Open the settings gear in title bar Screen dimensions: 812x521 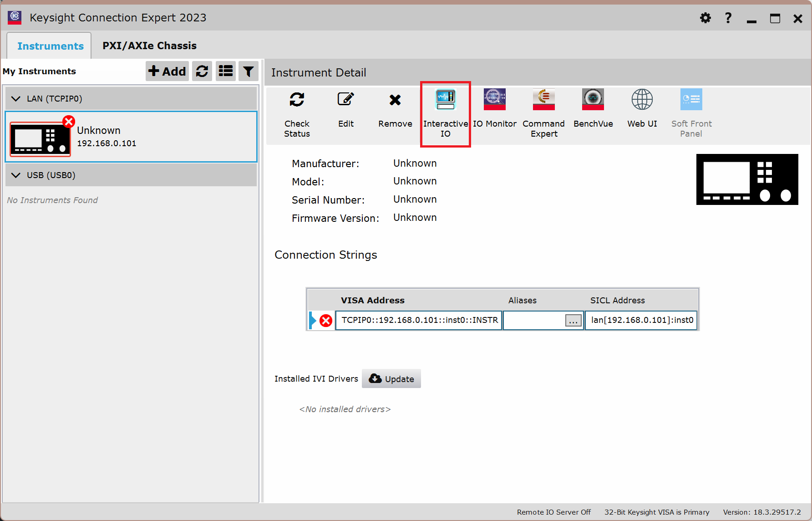(705, 18)
